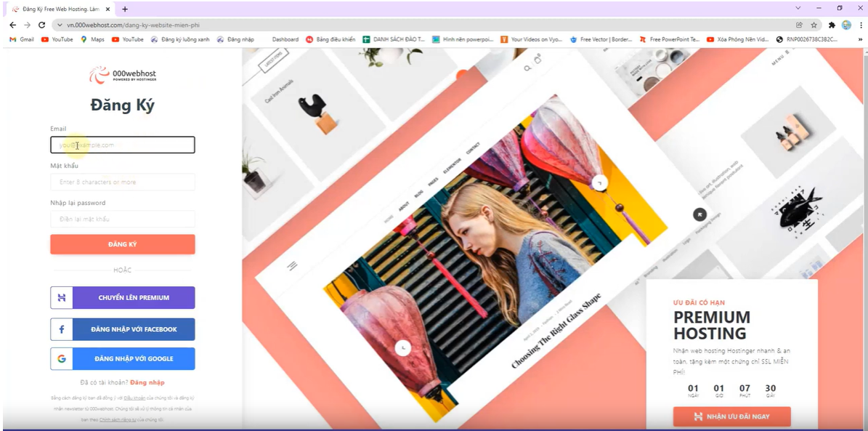Image resolution: width=868 pixels, height=431 pixels.
Task: Click NHẬN ƯU ĐÃI NGAY offer button
Action: (x=731, y=416)
